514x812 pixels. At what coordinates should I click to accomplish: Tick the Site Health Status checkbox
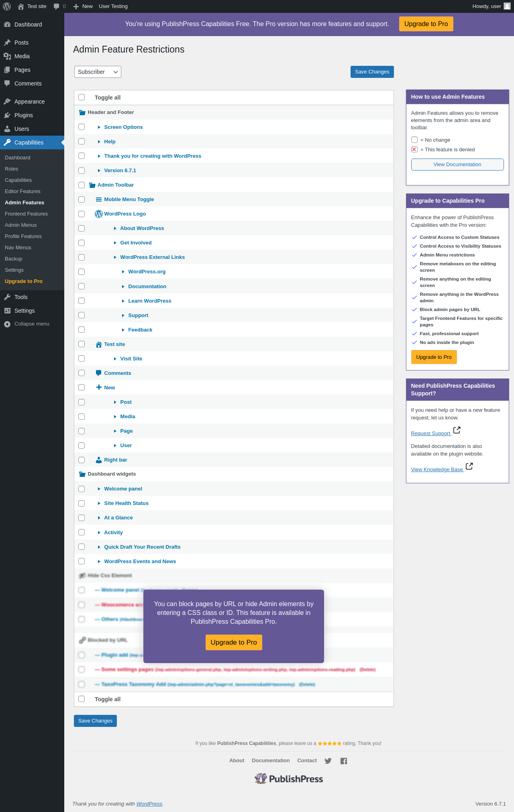[82, 503]
